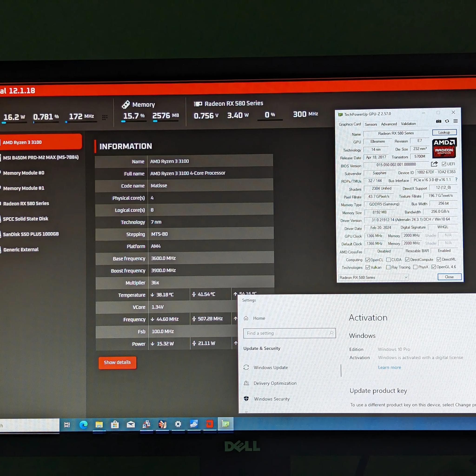Click the 16.2 W power gauge bar
The height and width of the screenshot is (476, 476).
coord(14,122)
